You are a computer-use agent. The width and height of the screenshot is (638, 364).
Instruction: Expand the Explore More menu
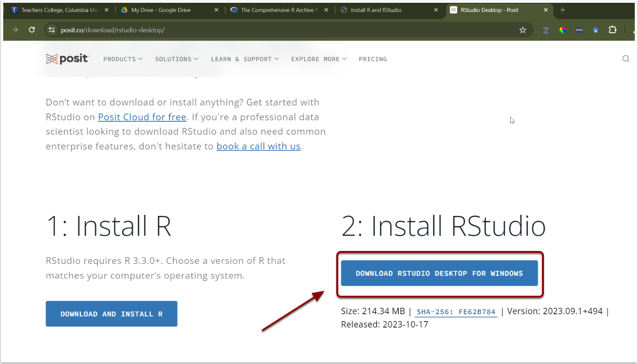[x=318, y=59]
